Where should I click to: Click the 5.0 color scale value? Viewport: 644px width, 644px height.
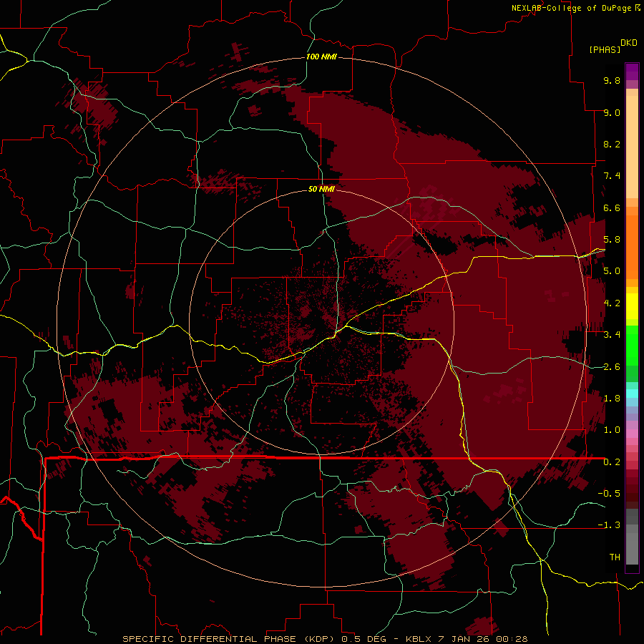tap(612, 271)
